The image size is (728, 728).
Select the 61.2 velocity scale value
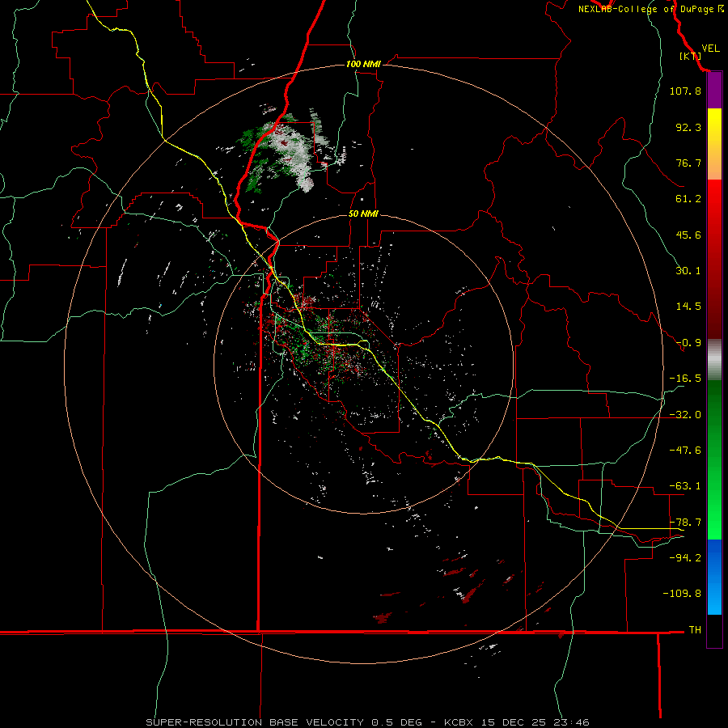pyautogui.click(x=688, y=199)
